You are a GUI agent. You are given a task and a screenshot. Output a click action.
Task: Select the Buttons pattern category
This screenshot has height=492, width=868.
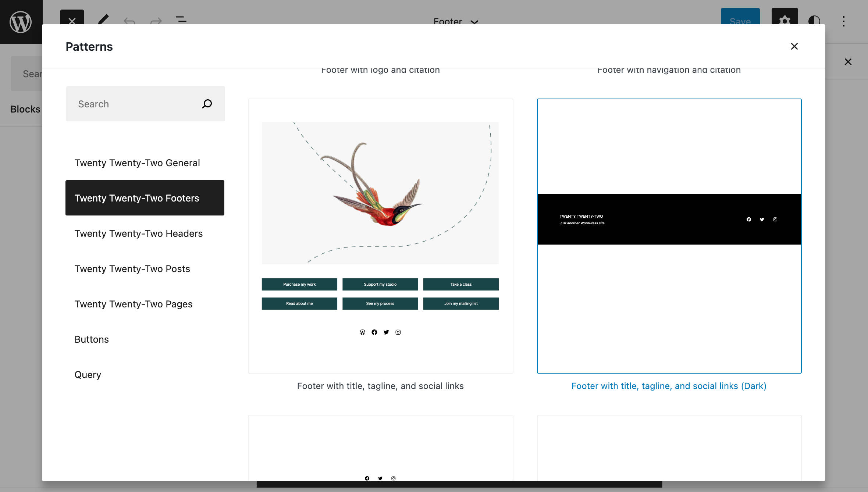(x=92, y=339)
